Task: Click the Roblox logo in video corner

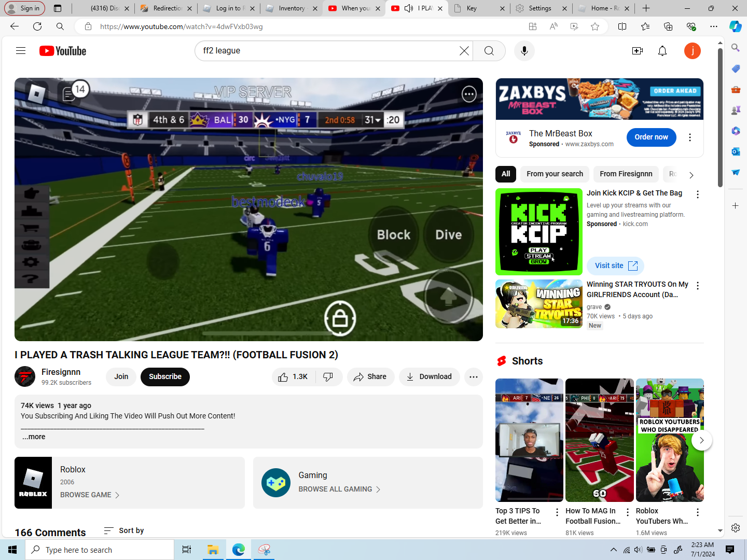Action: (36, 94)
